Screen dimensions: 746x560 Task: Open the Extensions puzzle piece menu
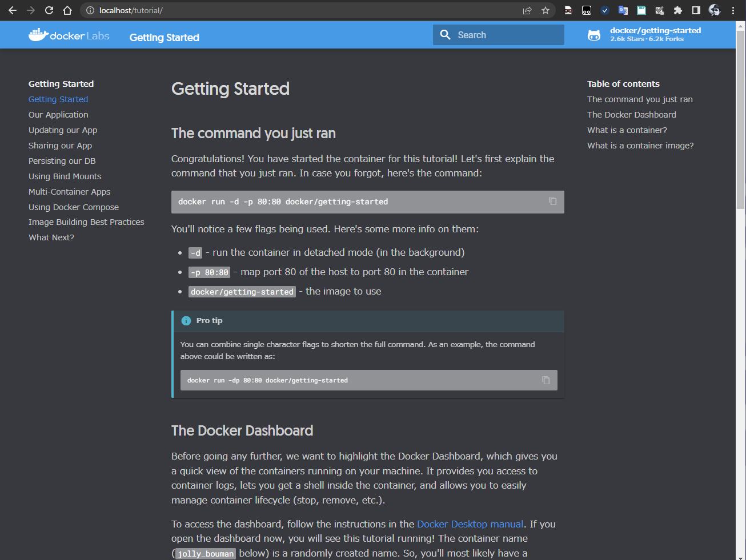click(x=678, y=10)
